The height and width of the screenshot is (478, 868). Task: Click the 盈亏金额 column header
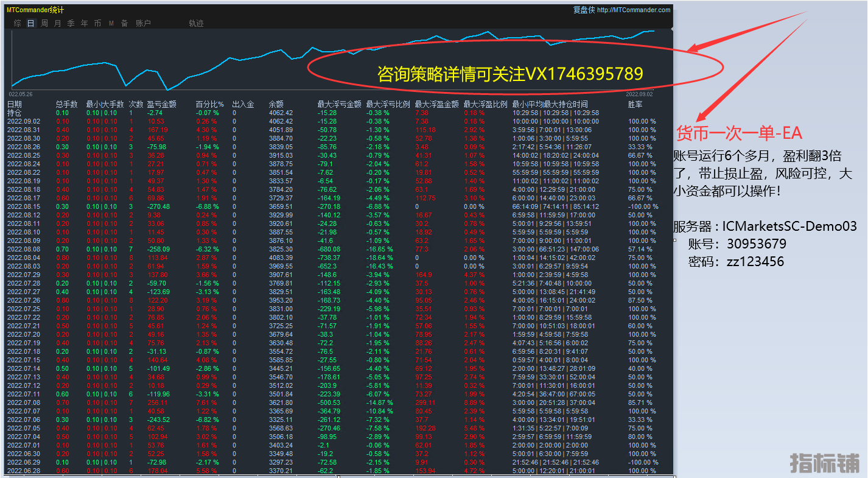[161, 104]
